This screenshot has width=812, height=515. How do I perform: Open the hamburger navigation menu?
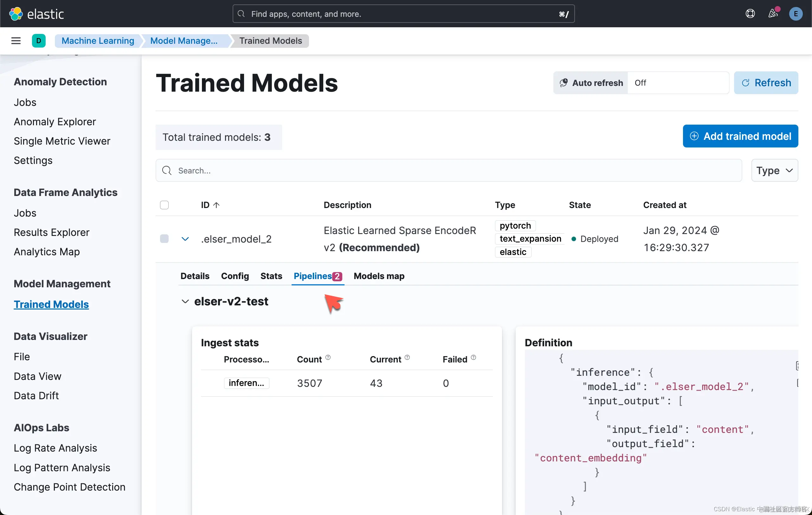pos(16,41)
